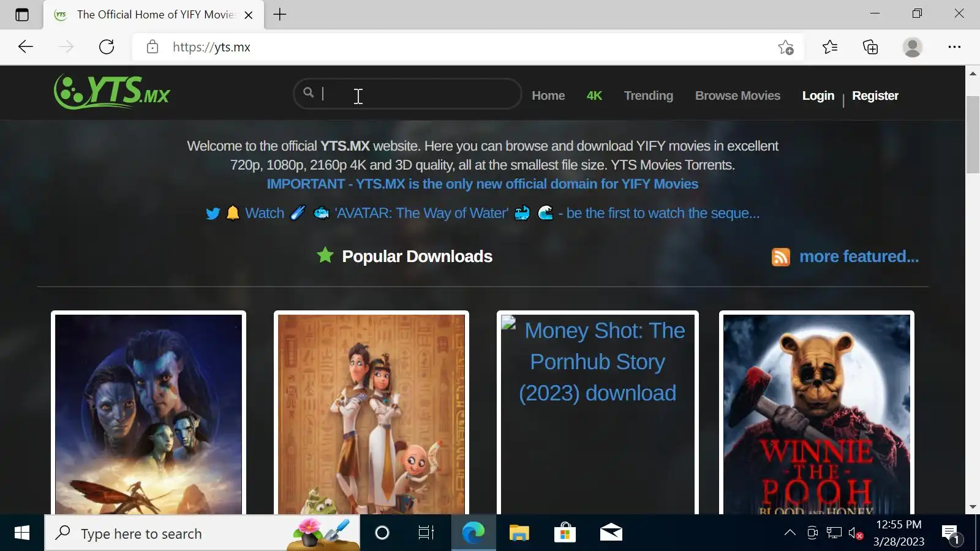Click the YTS.MX logo
The image size is (980, 551).
[x=112, y=92]
